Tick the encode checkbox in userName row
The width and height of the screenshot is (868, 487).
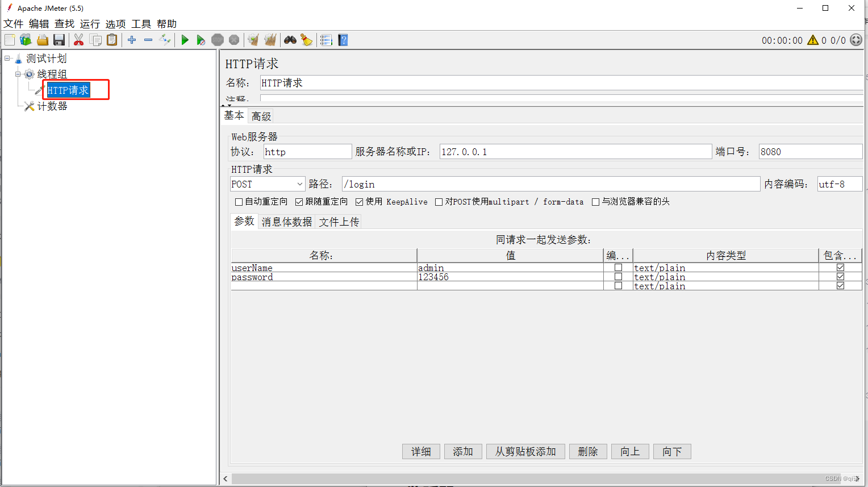[618, 268]
